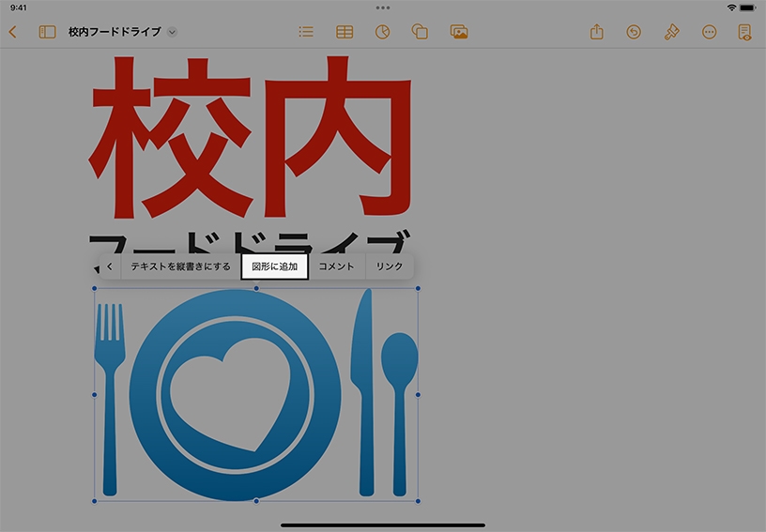Tap the リンク button
The image size is (766, 532).
pyautogui.click(x=389, y=266)
